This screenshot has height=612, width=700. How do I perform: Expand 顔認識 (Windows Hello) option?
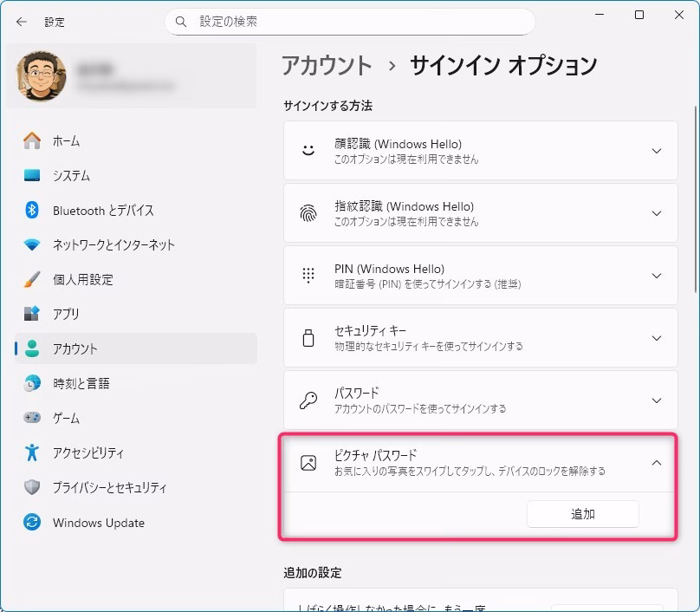pos(656,151)
